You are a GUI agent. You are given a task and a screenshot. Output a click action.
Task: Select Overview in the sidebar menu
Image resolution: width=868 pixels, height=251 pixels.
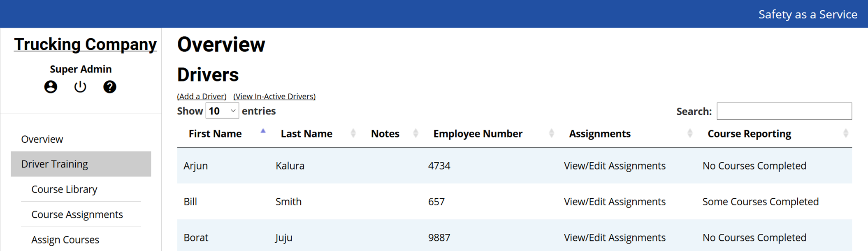pos(42,139)
